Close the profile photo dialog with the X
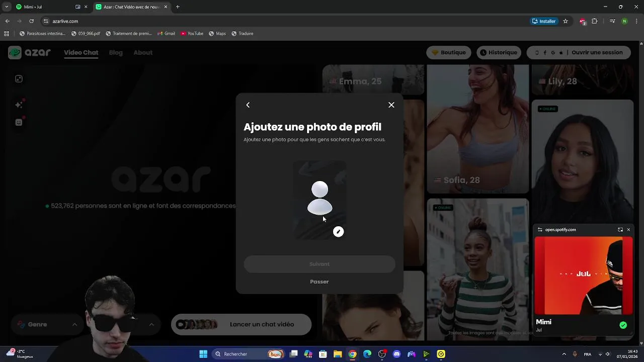Screen dimensions: 644x362 (x=391, y=105)
